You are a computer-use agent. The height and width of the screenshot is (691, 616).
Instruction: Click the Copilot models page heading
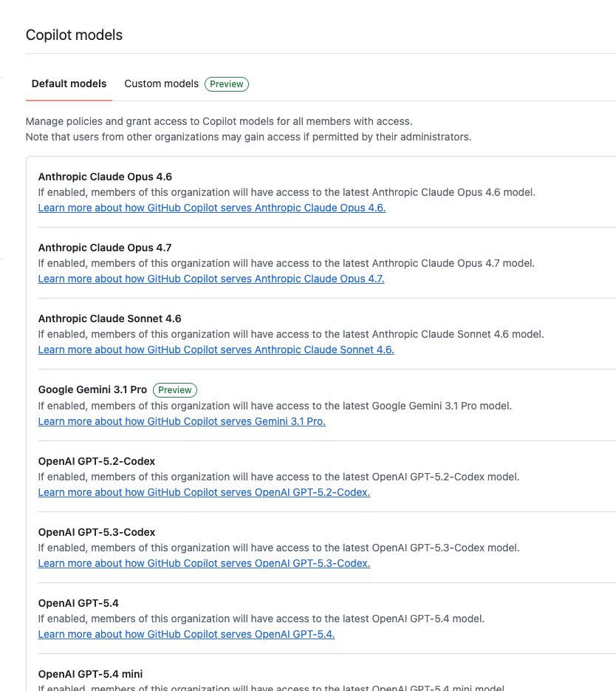74,35
